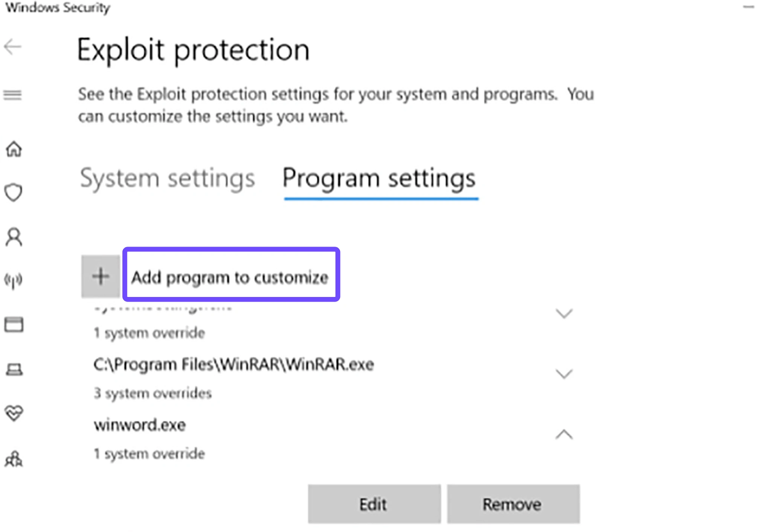
Task: Open App & browser control icon
Action: click(x=14, y=325)
